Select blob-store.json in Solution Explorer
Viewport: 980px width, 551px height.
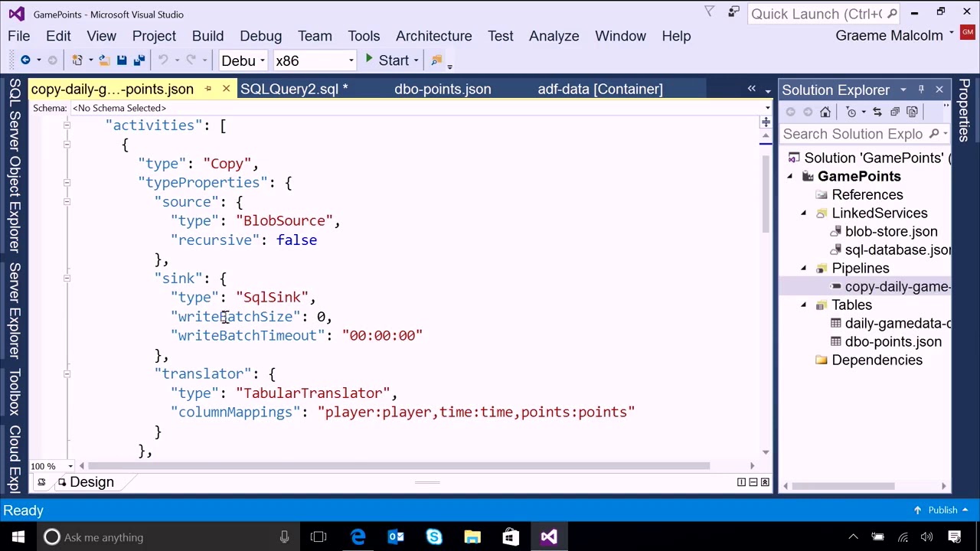pyautogui.click(x=890, y=232)
